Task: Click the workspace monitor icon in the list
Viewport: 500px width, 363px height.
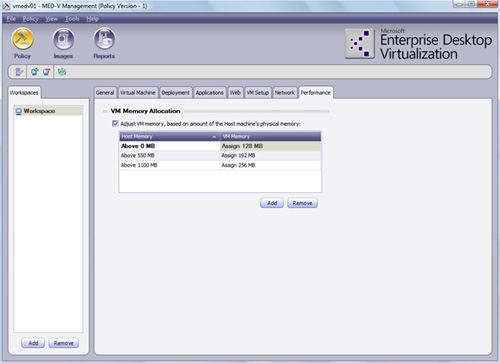Action: [19, 111]
